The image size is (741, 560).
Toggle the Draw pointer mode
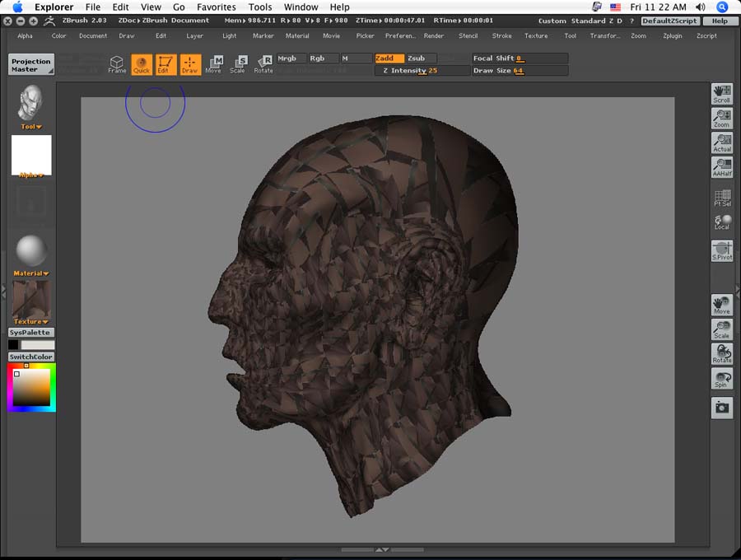tap(190, 64)
